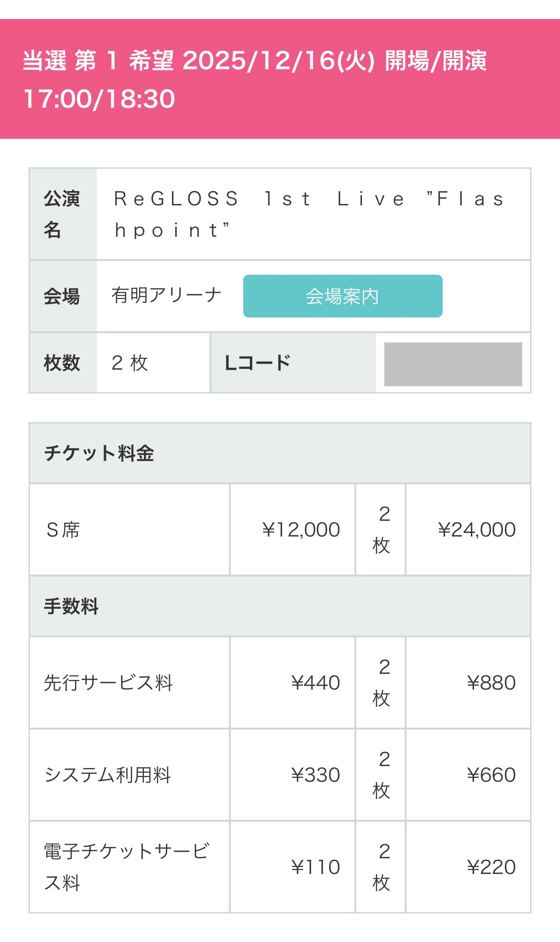Screen dimensions: 560x942
Task: Select the 手数料 section header
Action: click(x=71, y=606)
